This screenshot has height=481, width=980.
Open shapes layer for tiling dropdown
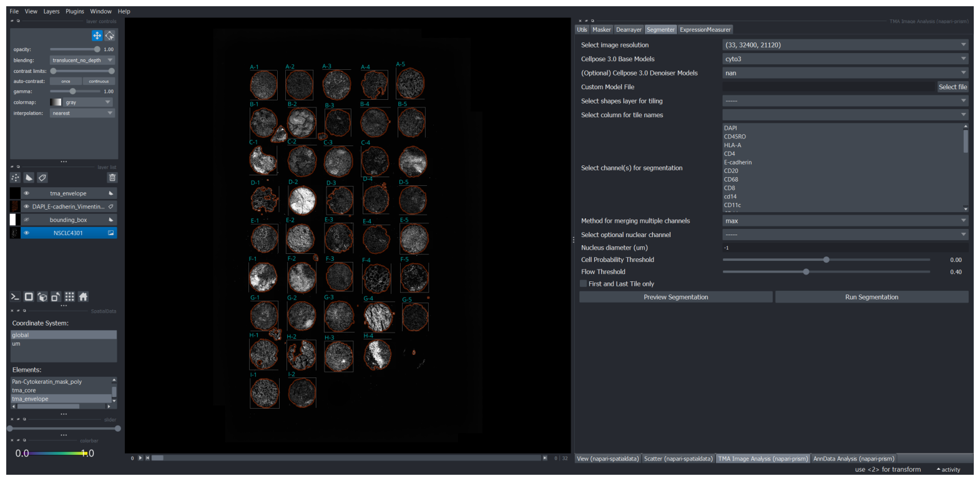point(845,100)
